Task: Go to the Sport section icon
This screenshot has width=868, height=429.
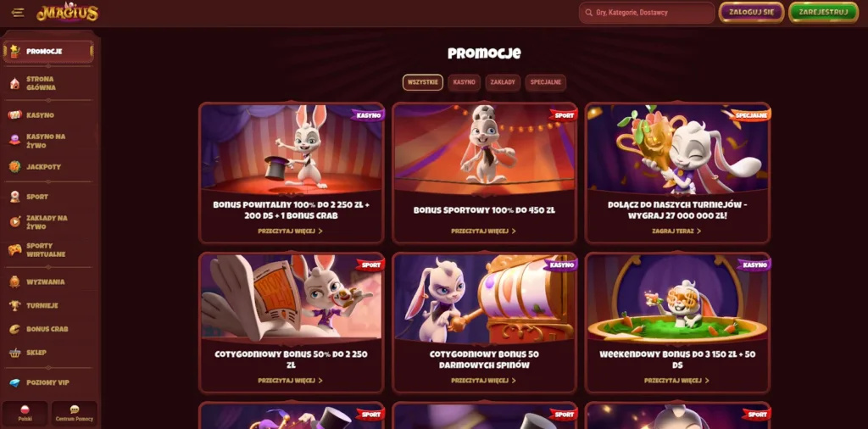Action: [x=15, y=197]
